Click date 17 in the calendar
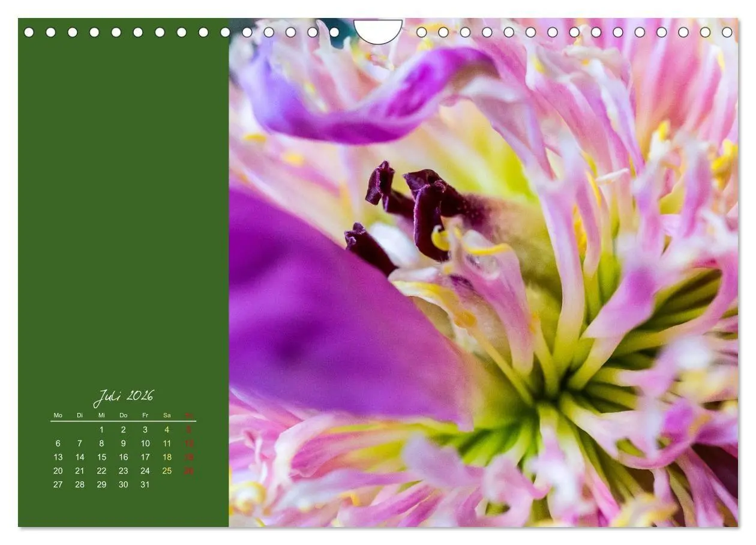 (145, 457)
